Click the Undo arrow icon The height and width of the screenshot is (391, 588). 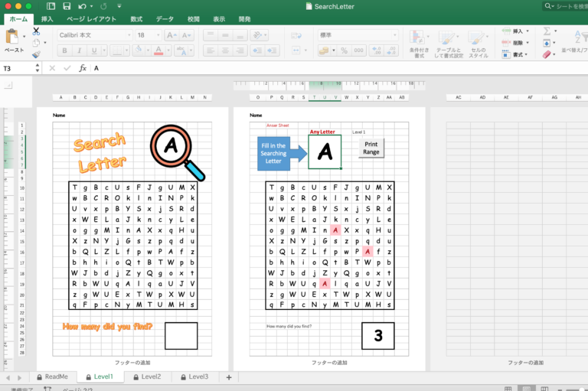[x=82, y=6]
